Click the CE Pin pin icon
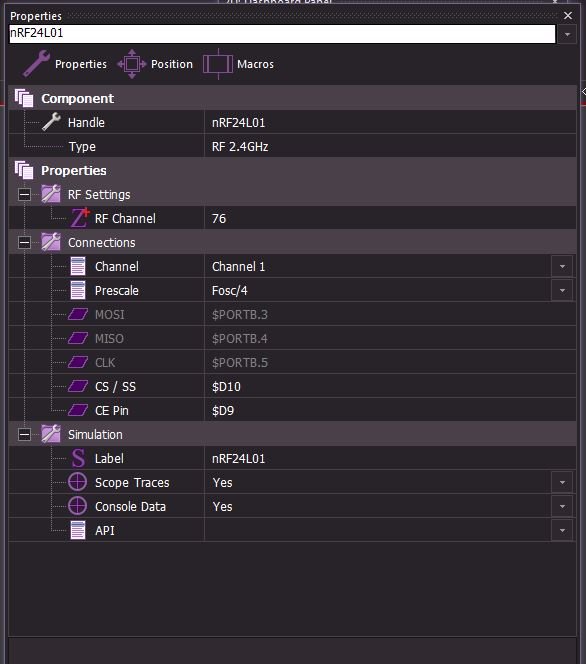The image size is (586, 664). coord(78,410)
